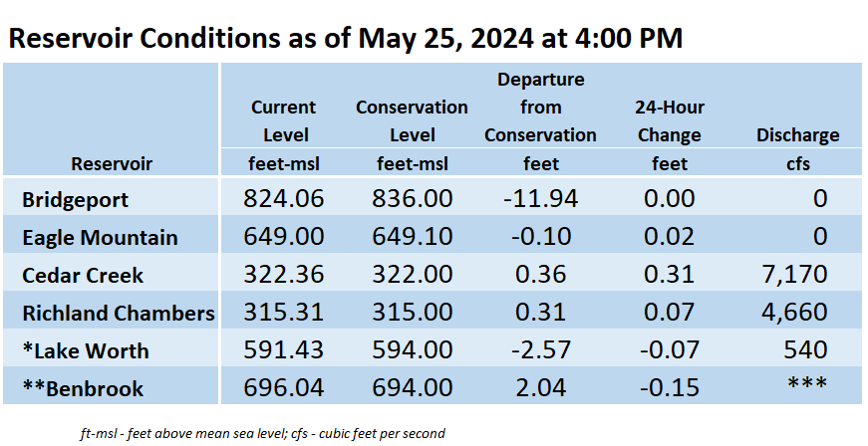Image resolution: width=868 pixels, height=446 pixels.
Task: Select the Discharge column header
Action: pyautogui.click(x=797, y=135)
